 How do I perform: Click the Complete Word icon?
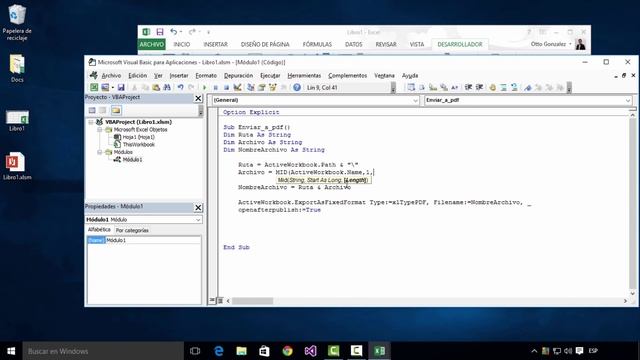click(455, 87)
